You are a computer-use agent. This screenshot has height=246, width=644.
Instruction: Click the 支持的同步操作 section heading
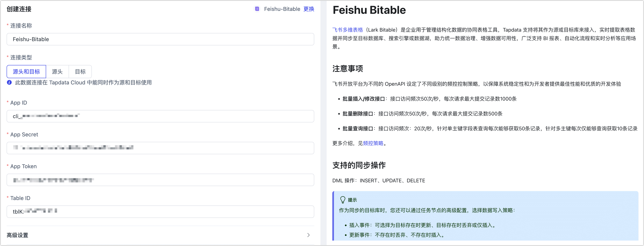tap(359, 165)
